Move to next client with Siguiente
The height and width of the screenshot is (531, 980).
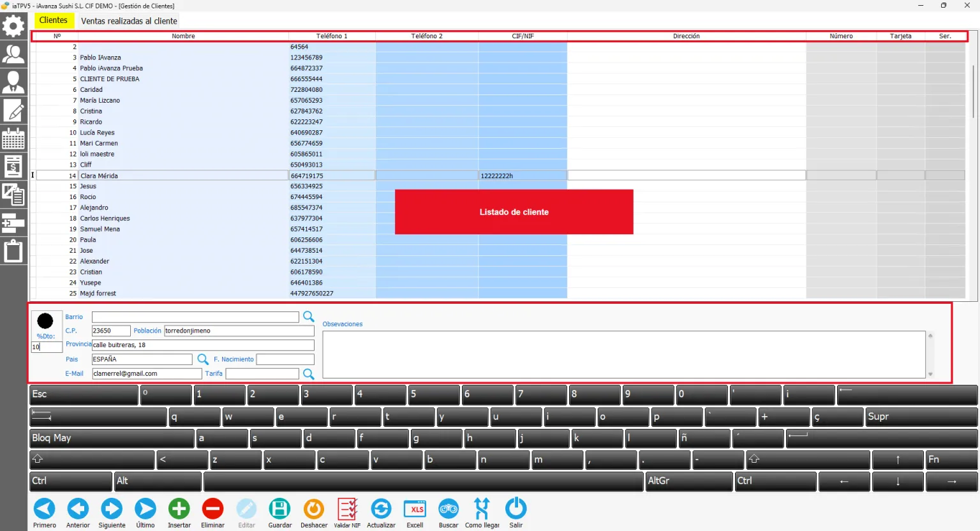click(x=112, y=513)
